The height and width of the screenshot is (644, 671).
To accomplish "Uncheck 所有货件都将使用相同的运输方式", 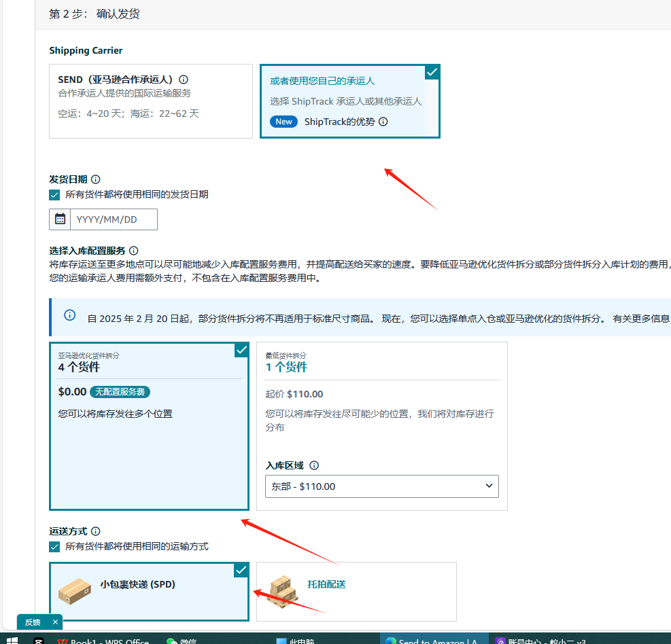I will point(54,546).
